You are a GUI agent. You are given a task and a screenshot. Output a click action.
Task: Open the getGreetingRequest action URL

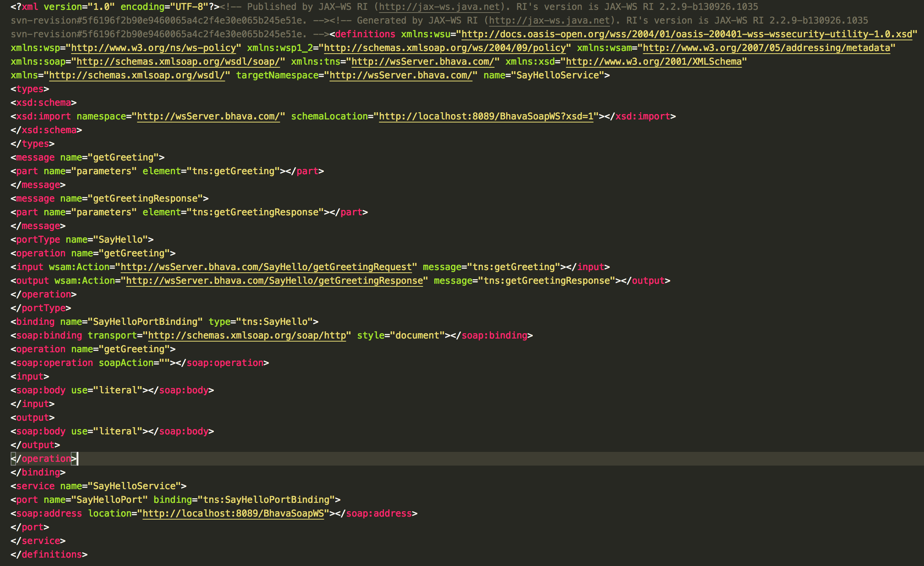pyautogui.click(x=266, y=267)
